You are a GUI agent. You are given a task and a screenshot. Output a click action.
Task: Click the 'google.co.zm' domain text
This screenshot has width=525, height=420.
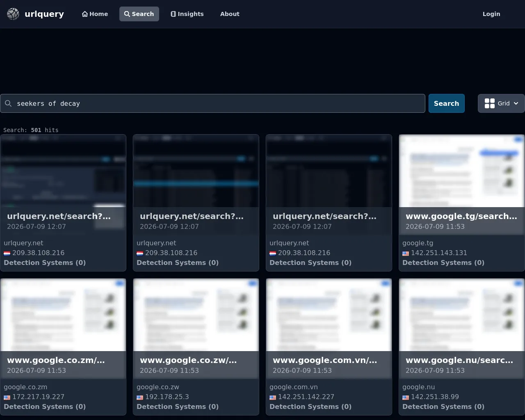click(25, 387)
